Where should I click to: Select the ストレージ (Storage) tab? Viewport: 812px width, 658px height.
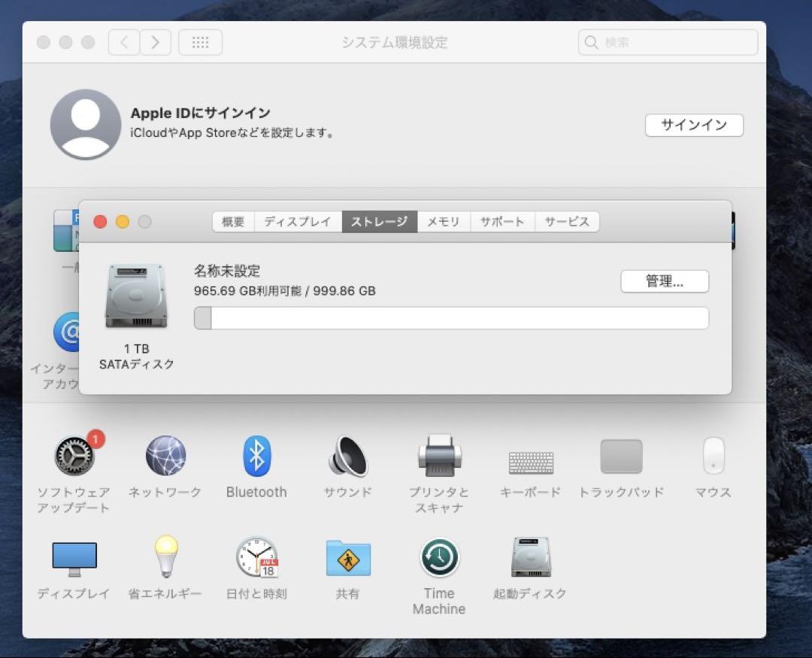pyautogui.click(x=380, y=222)
